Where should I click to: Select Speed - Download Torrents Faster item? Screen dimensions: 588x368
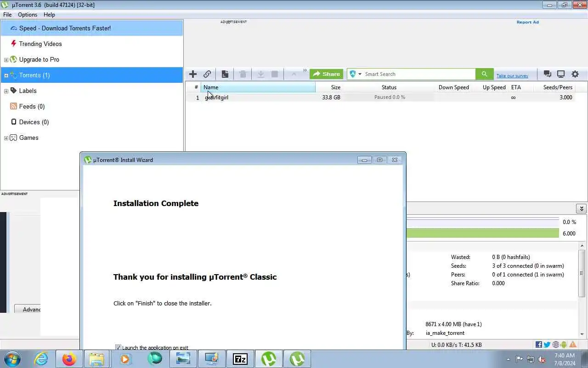pyautogui.click(x=91, y=28)
